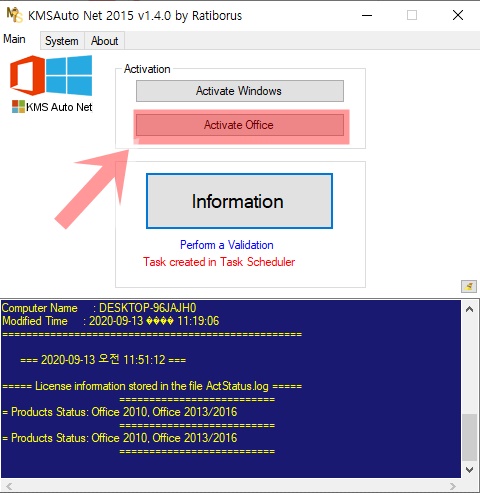This screenshot has height=493, width=480.
Task: Close the KMSAuto Net window
Action: 458,15
